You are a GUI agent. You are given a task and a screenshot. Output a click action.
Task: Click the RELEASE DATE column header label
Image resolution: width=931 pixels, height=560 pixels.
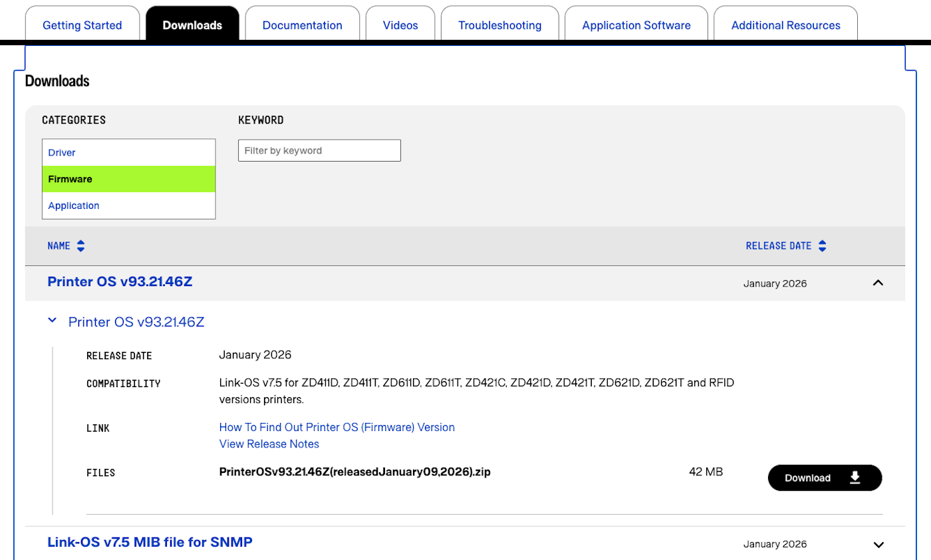(779, 246)
